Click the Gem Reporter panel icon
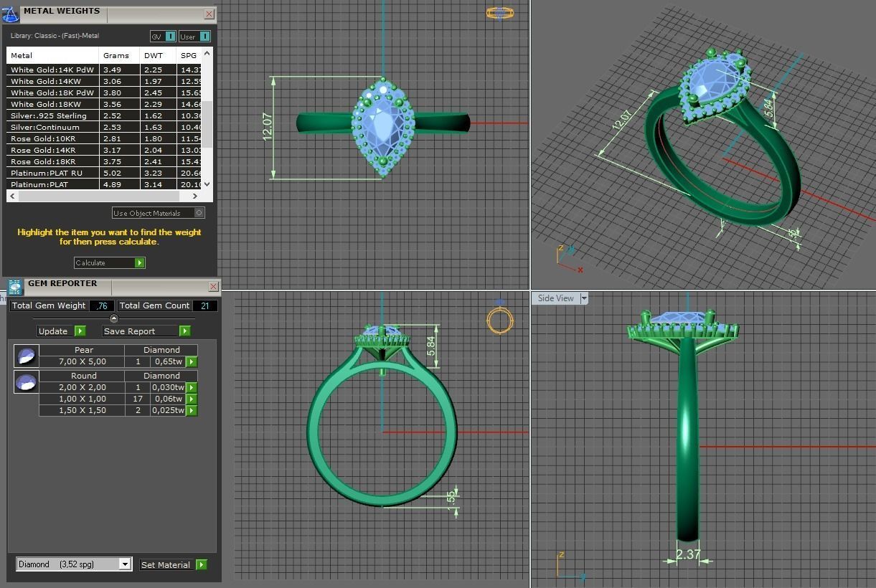876x588 pixels. (15, 287)
